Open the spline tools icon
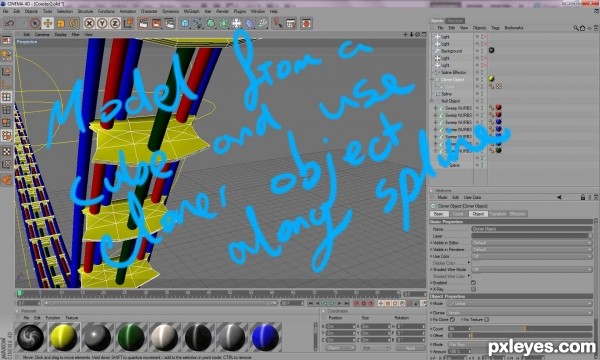The image size is (600, 360). click(198, 24)
